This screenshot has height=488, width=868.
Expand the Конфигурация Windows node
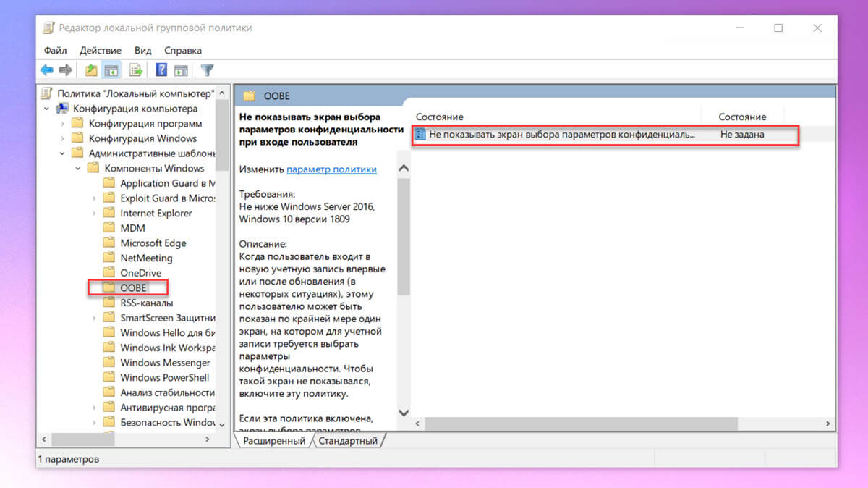62,138
